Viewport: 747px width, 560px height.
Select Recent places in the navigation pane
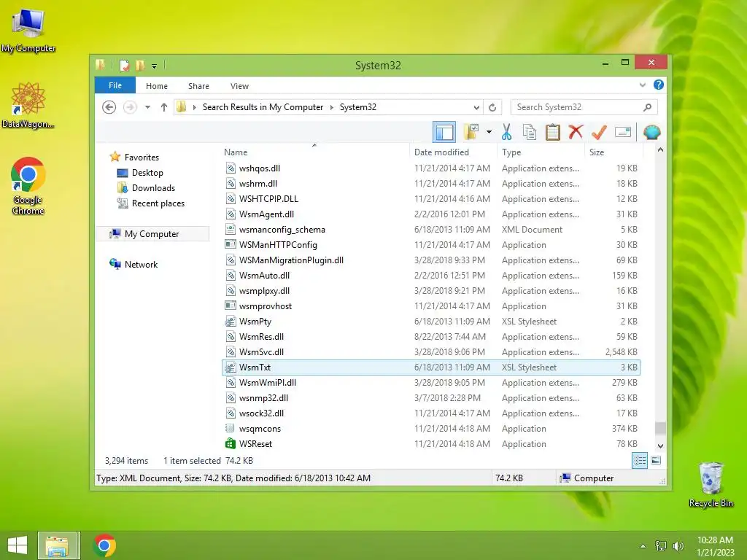[158, 203]
